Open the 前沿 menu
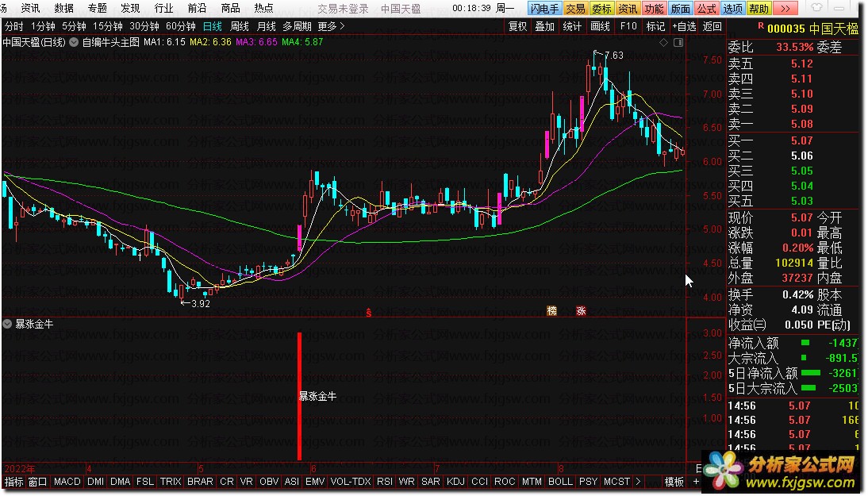 (197, 8)
